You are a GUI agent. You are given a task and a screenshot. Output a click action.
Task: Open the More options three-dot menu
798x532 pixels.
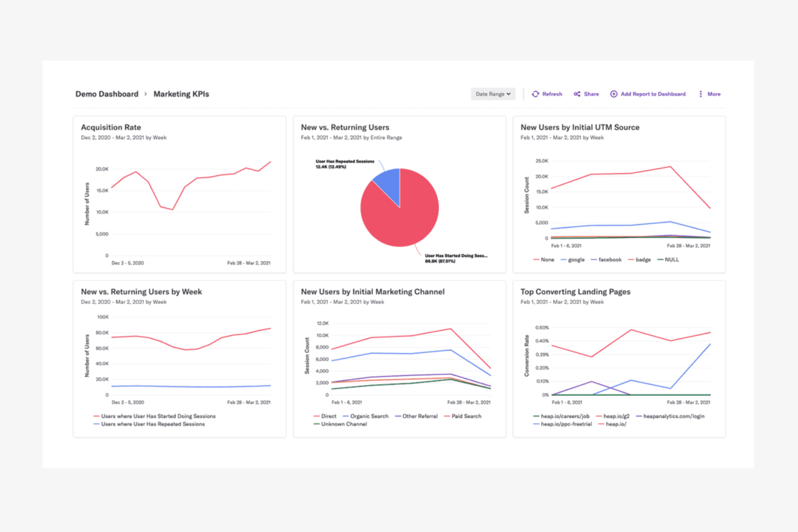click(700, 94)
